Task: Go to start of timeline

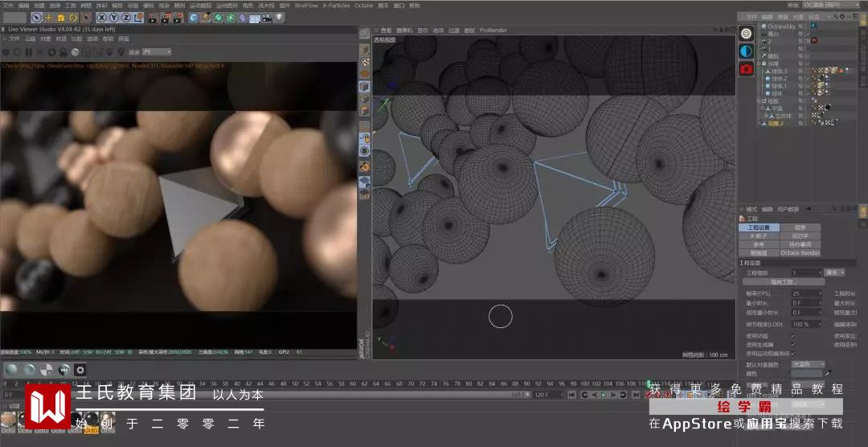Action: tap(571, 395)
